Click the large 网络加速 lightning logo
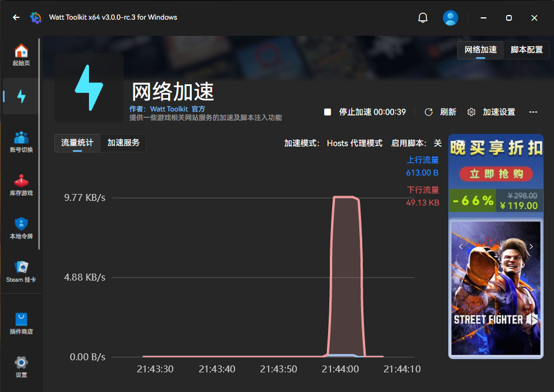Screen dimensions: 554x392 coord(89,88)
